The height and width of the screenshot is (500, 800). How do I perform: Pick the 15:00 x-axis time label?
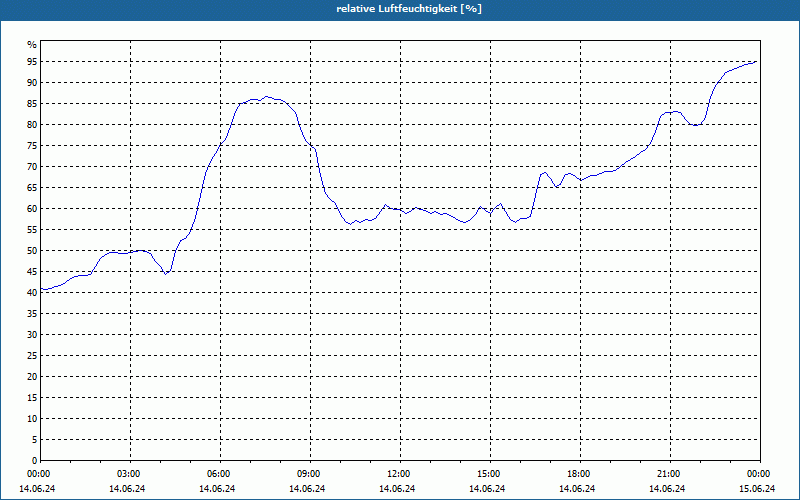[488, 474]
